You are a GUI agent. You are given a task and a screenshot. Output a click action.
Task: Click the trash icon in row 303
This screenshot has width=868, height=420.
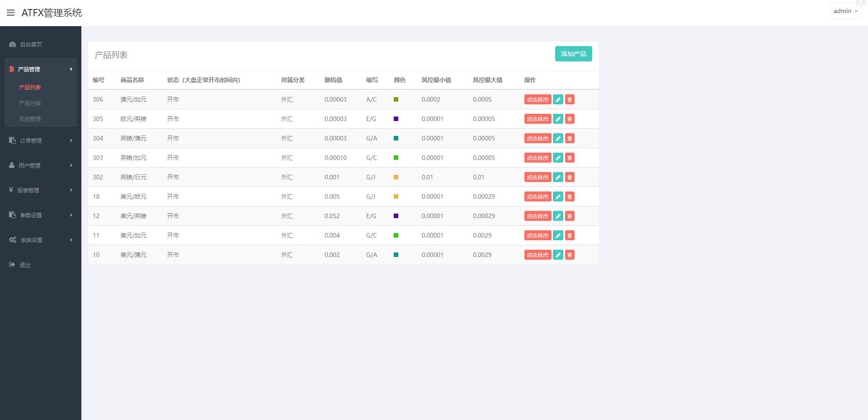(x=570, y=158)
